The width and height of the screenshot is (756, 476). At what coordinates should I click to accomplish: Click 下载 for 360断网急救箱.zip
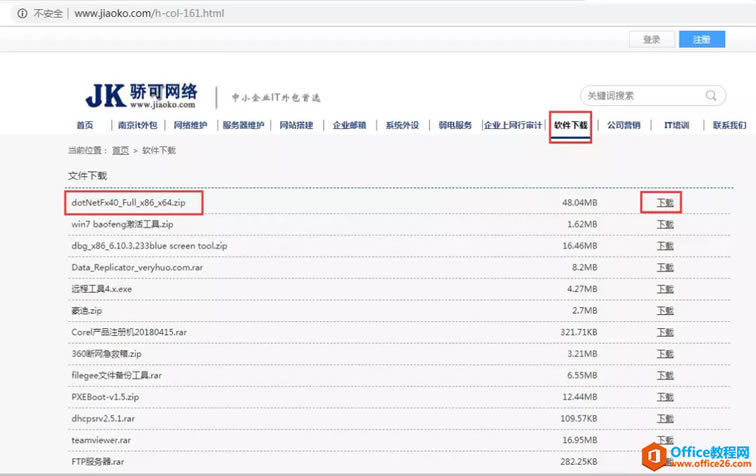pyautogui.click(x=665, y=354)
